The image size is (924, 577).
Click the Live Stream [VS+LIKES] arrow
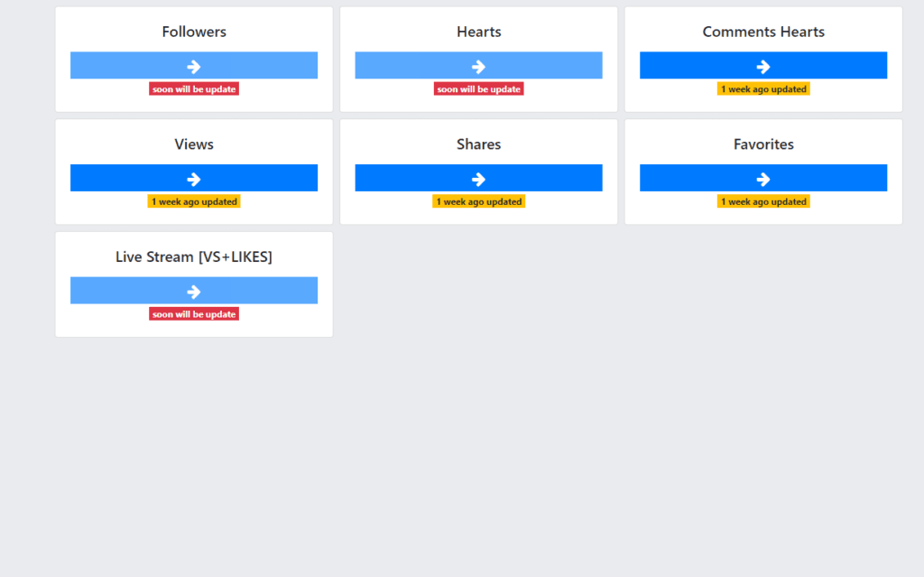point(194,291)
